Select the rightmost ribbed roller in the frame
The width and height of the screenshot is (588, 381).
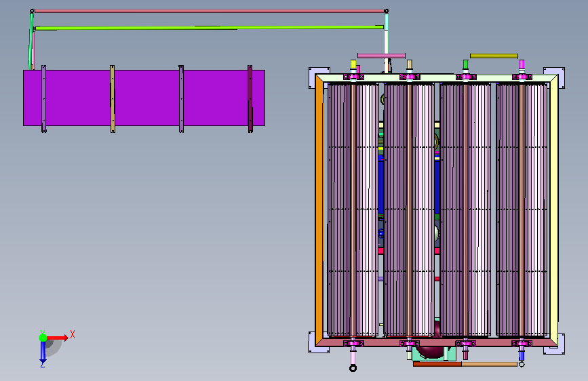[522, 210]
